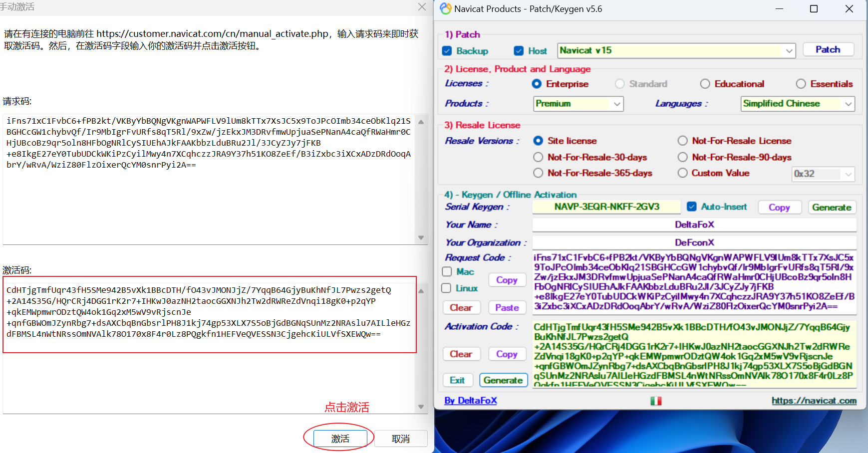Minimize the Patch/Keygen window

coord(779,9)
